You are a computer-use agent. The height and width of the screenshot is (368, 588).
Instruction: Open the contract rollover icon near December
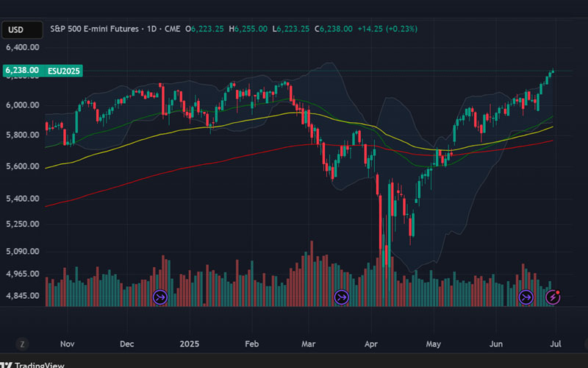point(159,297)
